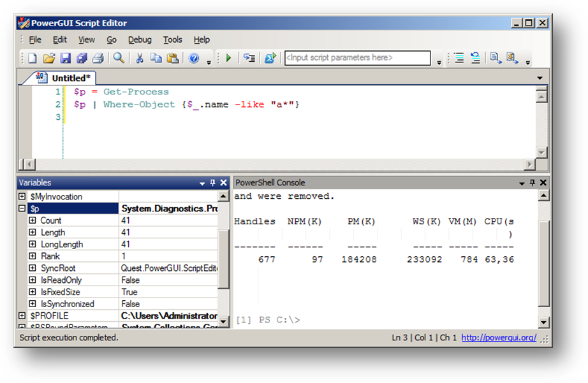Image resolution: width=588 pixels, height=383 pixels.
Task: Expand the SyncRoot property node
Action: (33, 268)
